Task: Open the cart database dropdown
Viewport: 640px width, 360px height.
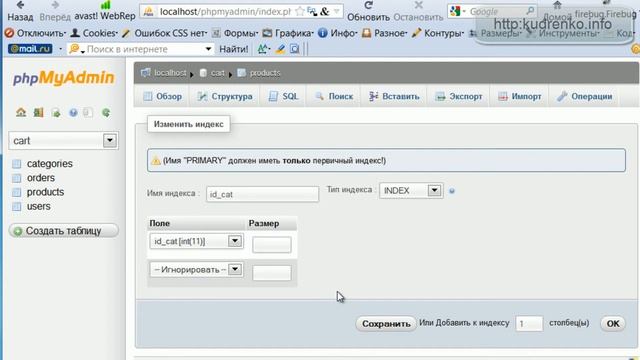Action: click(64, 140)
